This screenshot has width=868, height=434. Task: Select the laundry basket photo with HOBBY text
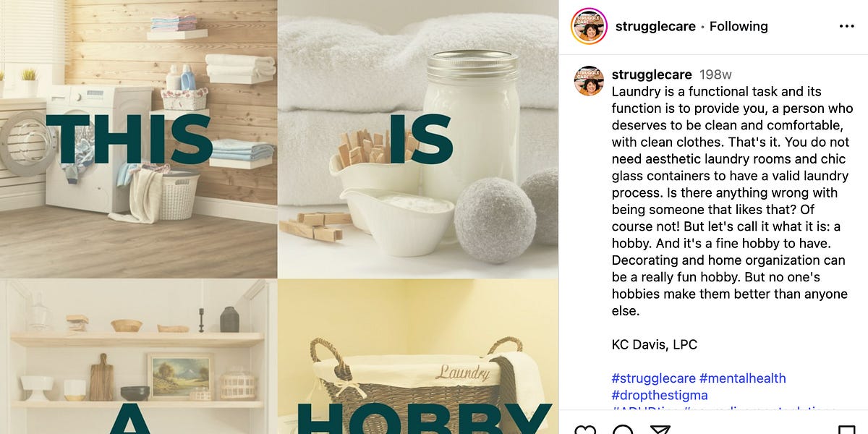coord(418,357)
